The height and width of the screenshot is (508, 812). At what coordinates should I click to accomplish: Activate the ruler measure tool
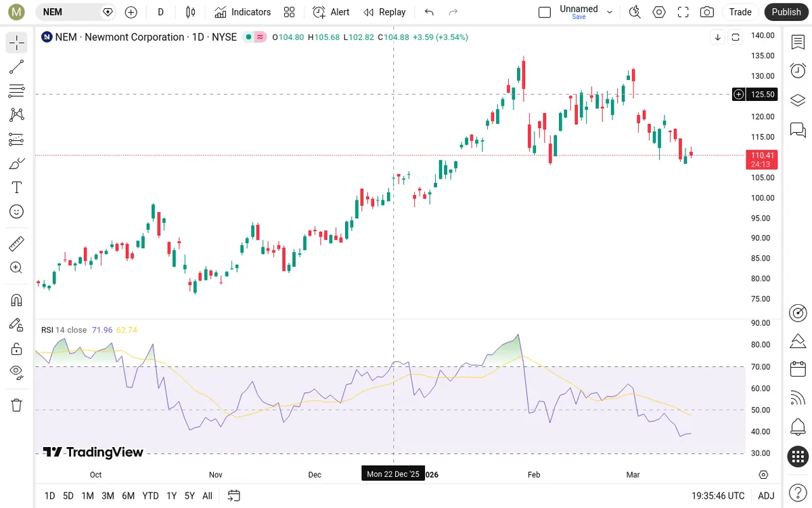click(17, 243)
